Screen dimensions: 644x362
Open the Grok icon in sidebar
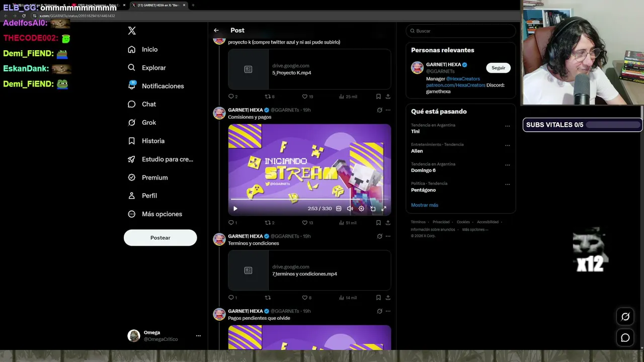pyautogui.click(x=132, y=122)
